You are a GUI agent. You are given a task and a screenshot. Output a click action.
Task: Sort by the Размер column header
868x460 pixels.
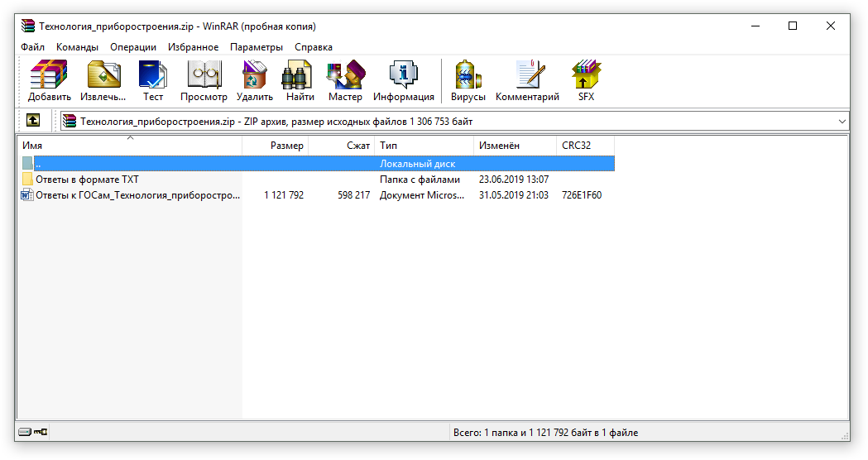pos(275,146)
